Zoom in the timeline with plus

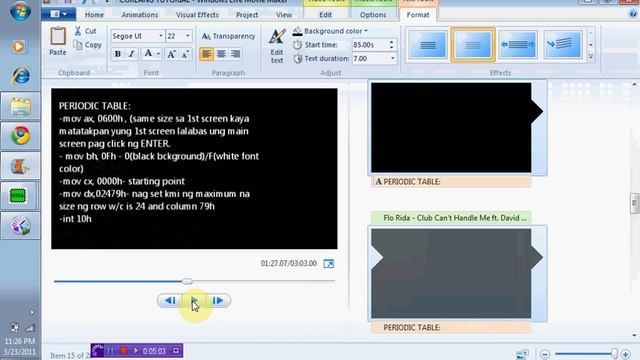coord(625,354)
